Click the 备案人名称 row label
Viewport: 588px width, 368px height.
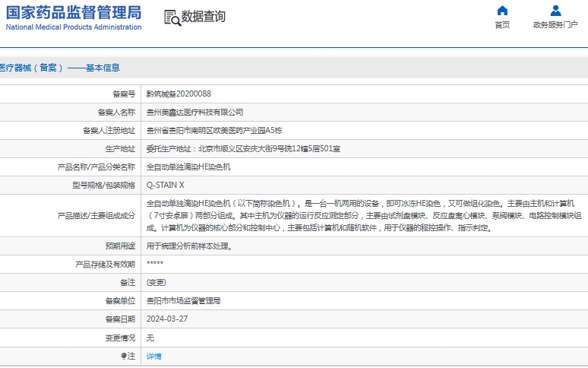116,113
